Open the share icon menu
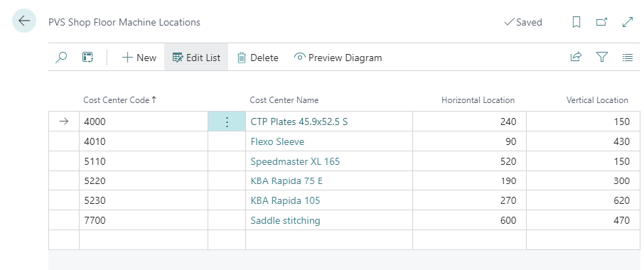The width and height of the screenshot is (644, 270). 576,58
